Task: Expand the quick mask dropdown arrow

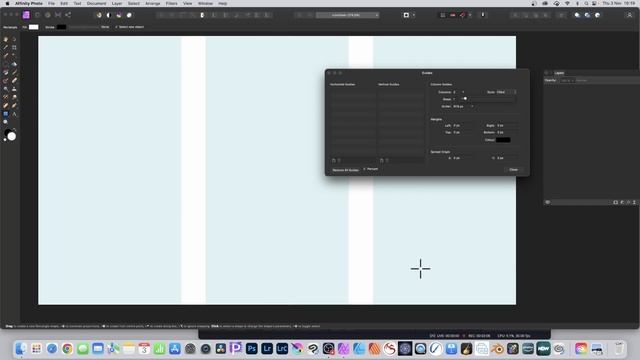Action: pyautogui.click(x=414, y=15)
